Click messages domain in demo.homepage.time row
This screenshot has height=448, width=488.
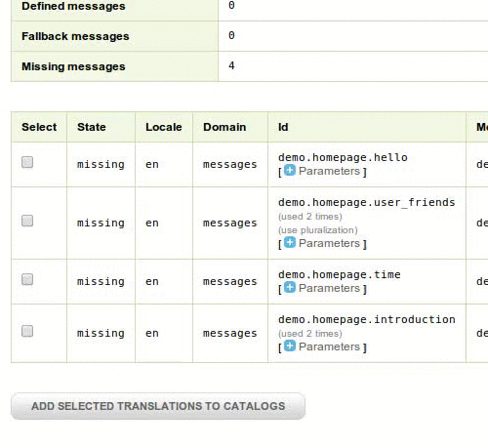pyautogui.click(x=230, y=281)
